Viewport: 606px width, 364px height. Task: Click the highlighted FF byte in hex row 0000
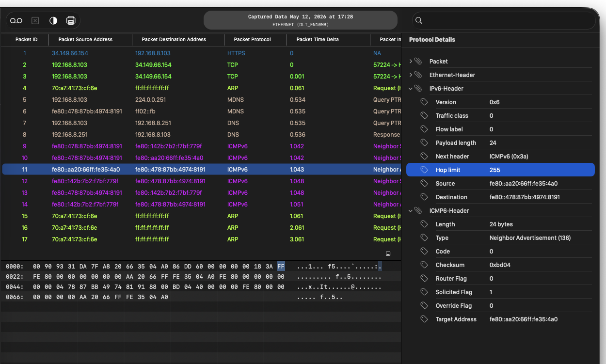[281, 267]
